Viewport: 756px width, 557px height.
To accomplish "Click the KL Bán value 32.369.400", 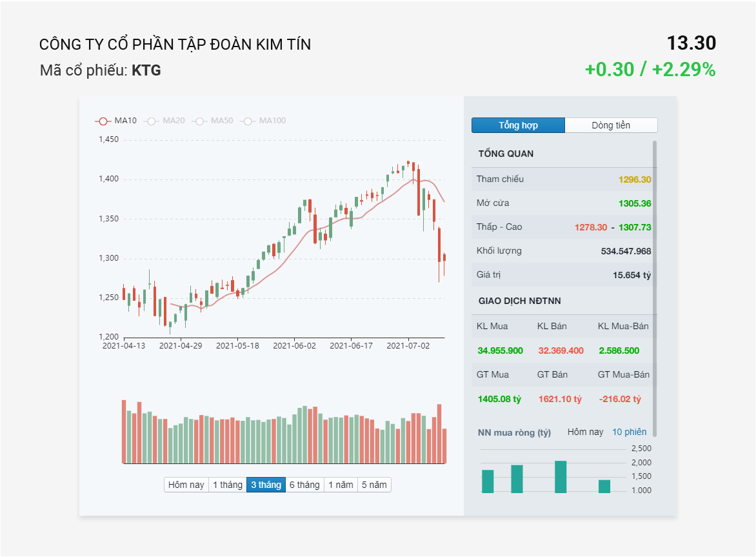I will click(561, 350).
